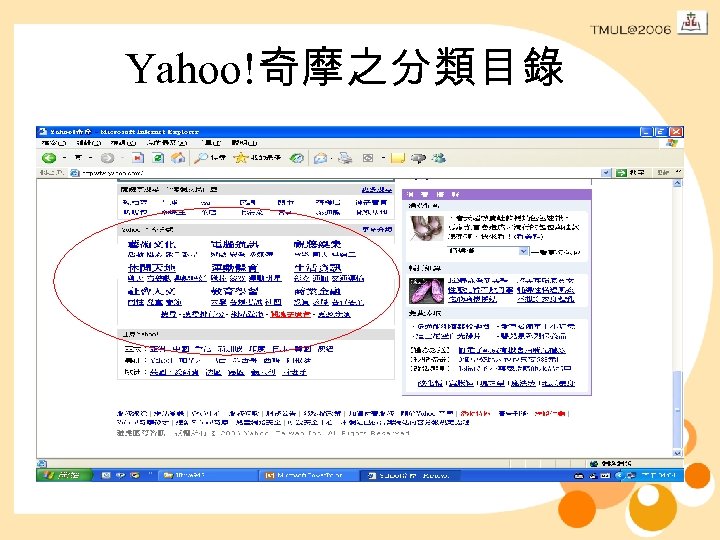Open the 我的最愛 (Favorites) menu

(x=167, y=143)
